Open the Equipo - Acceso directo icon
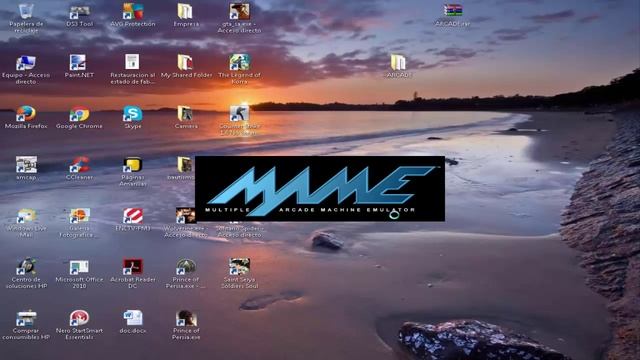Screen dimensions: 640x360 click(26, 62)
